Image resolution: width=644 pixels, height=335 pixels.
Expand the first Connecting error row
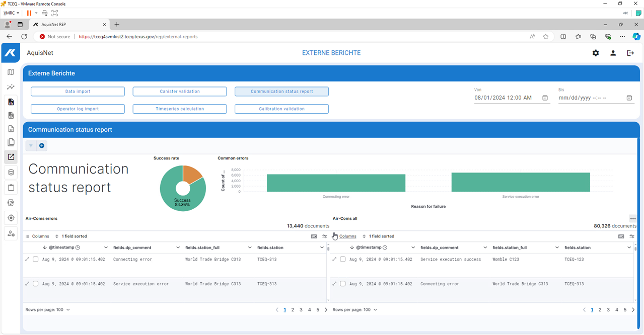[x=27, y=260]
